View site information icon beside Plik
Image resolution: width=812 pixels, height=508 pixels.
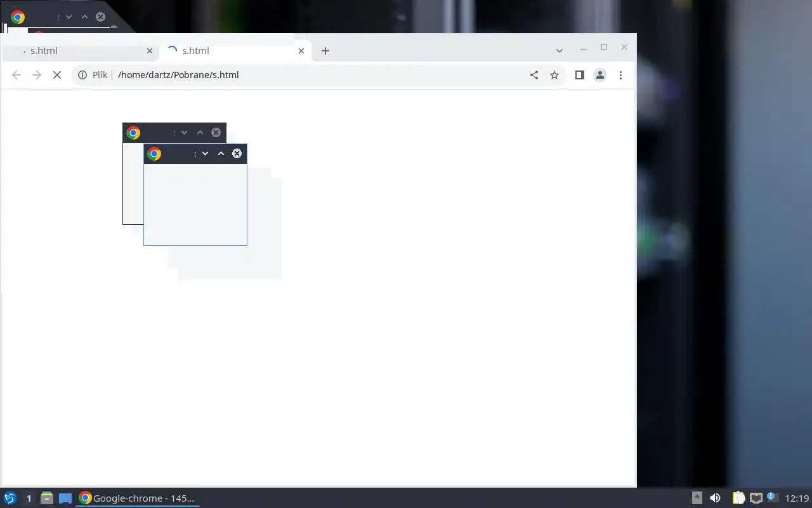(82, 75)
